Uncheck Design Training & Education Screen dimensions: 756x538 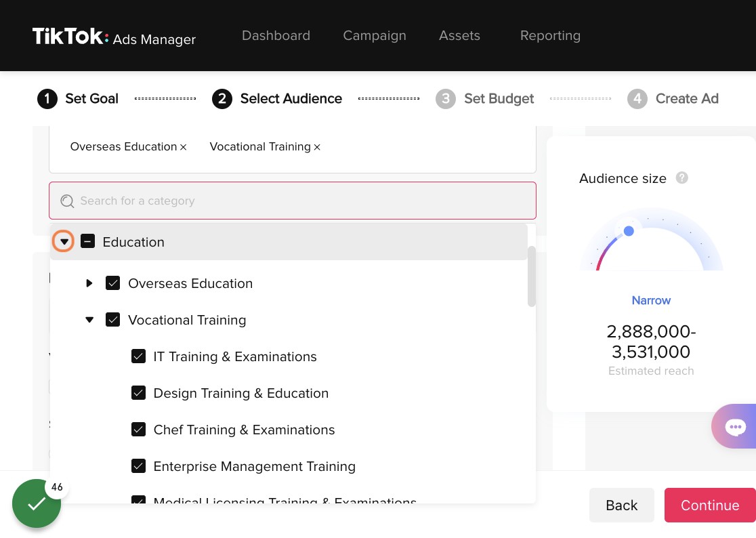pyautogui.click(x=138, y=393)
